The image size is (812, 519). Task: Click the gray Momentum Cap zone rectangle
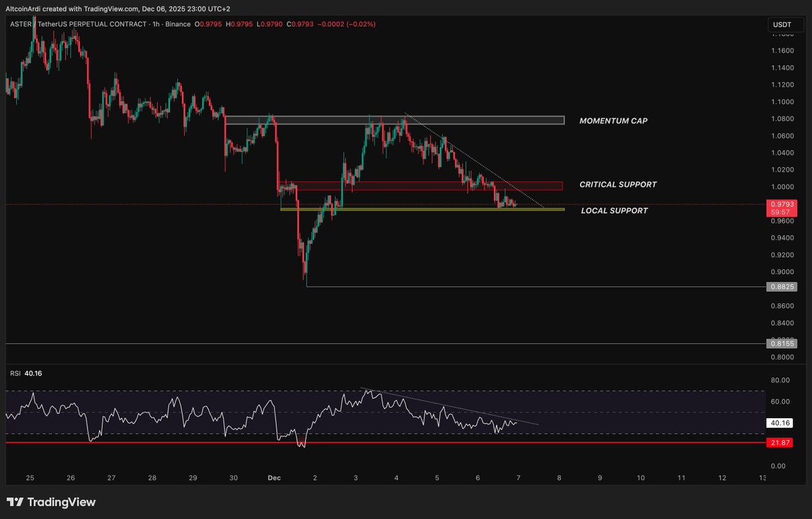point(394,120)
